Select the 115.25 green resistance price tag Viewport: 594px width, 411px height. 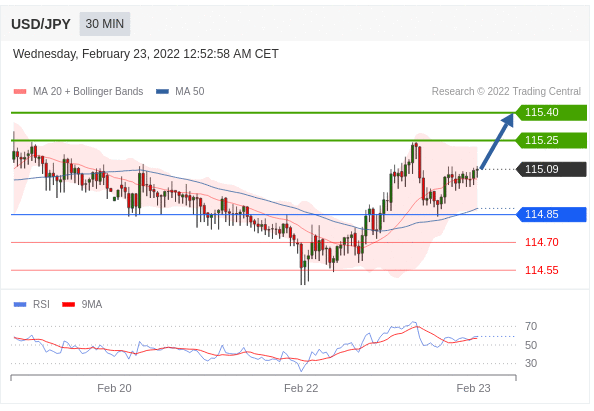coord(551,141)
